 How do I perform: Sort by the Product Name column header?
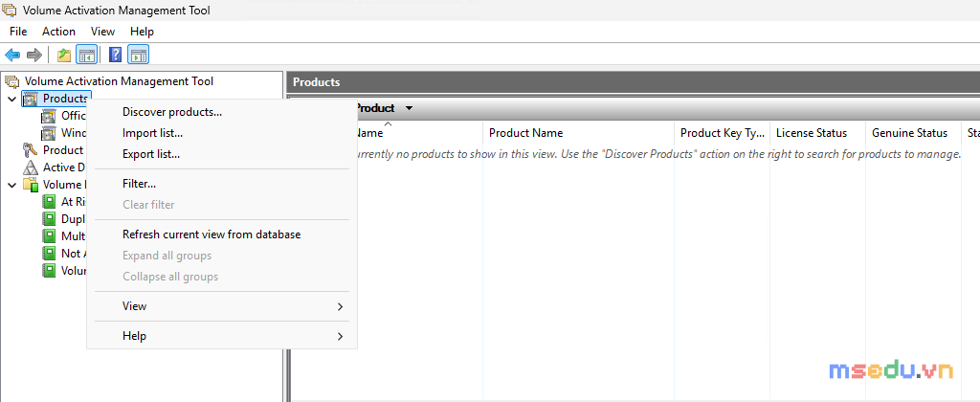[x=578, y=133]
